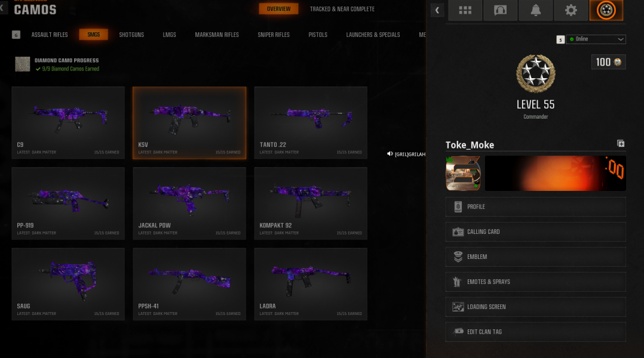This screenshot has height=358, width=644.
Task: Click the 9/9 Diamond Camos Earned text
Action: (x=70, y=69)
